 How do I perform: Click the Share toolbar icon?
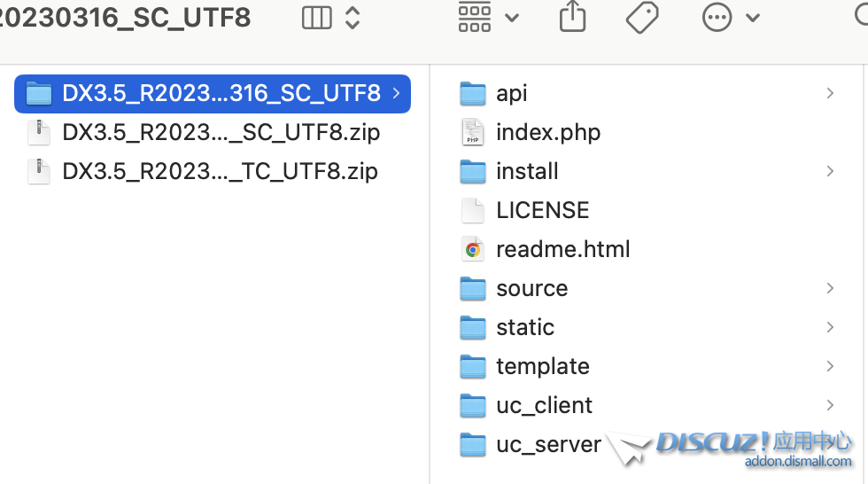pos(573,16)
